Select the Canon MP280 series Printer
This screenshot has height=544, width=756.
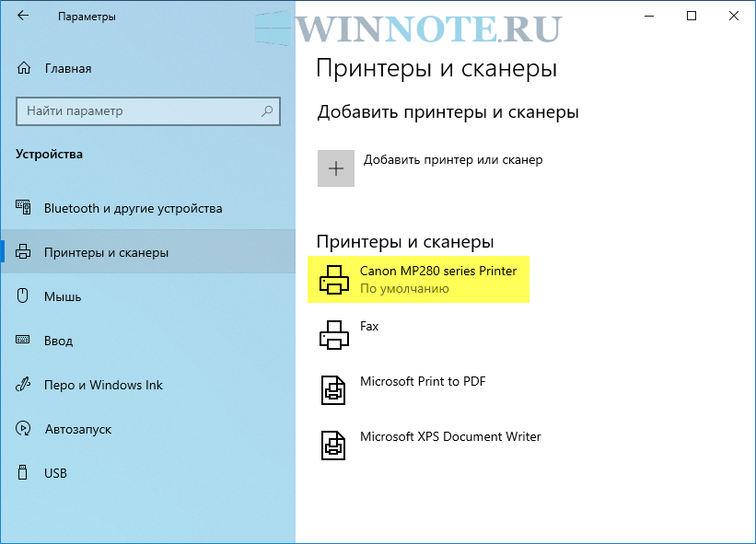437,271
